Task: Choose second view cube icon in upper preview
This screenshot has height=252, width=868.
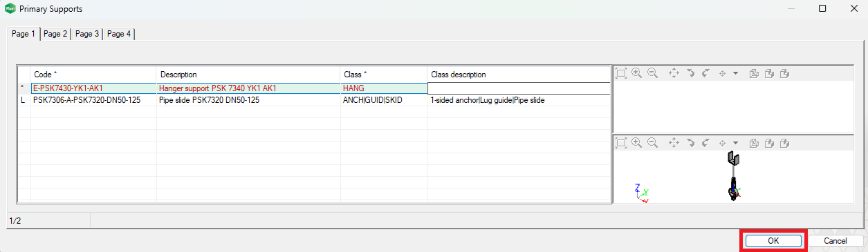Action: (x=770, y=73)
